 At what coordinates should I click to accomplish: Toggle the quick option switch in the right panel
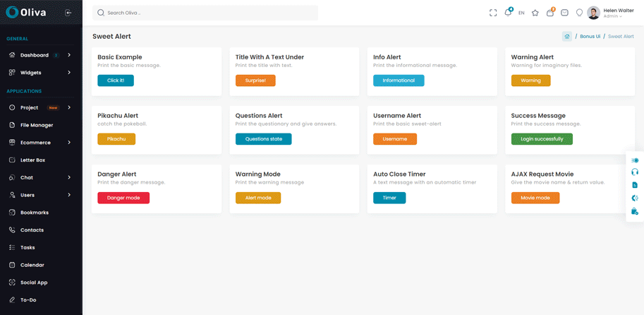click(635, 160)
